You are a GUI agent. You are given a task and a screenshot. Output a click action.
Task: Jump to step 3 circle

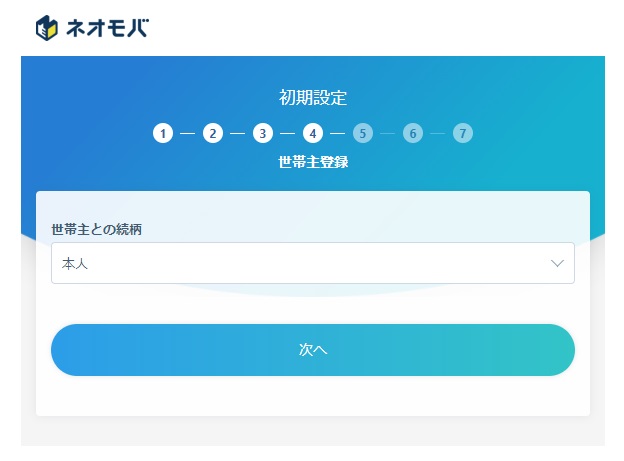click(263, 133)
